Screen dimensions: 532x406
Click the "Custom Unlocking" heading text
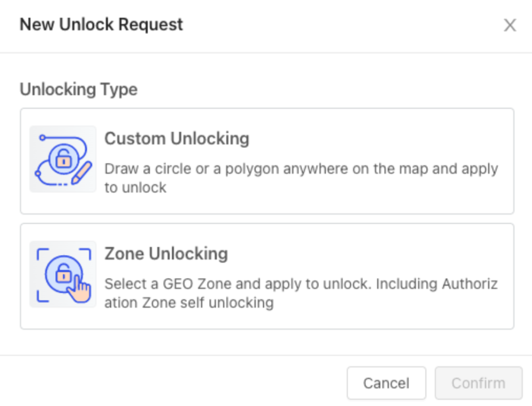177,139
